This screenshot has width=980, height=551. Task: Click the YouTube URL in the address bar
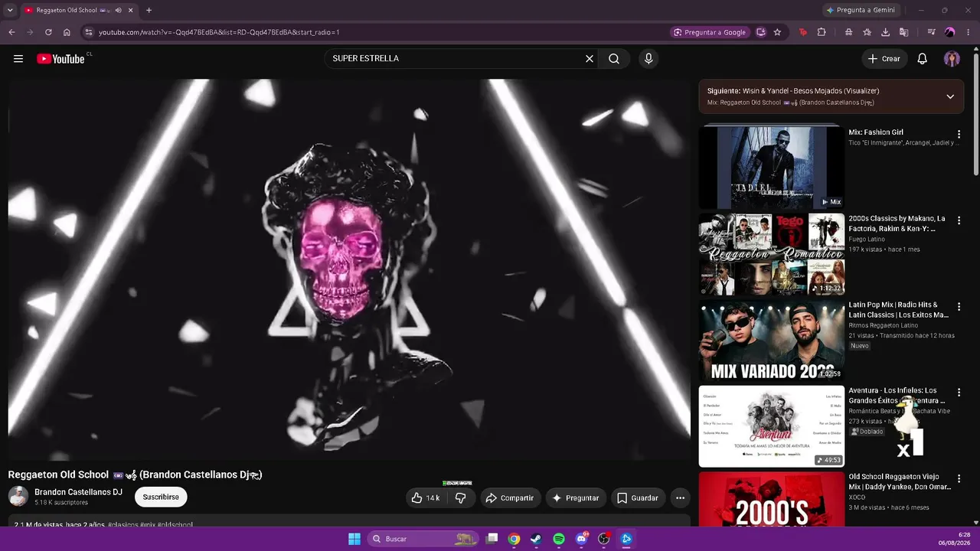tap(219, 32)
